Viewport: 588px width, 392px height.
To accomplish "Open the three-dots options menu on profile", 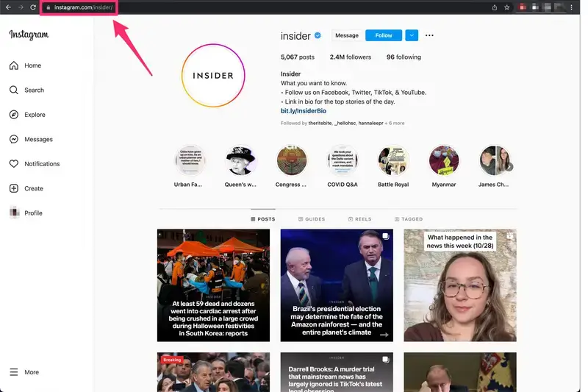I will pyautogui.click(x=429, y=35).
